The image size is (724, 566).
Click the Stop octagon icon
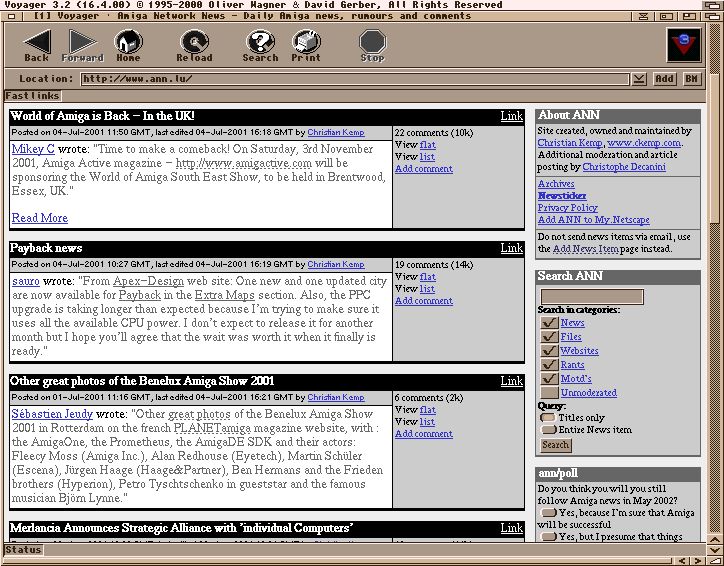372,42
